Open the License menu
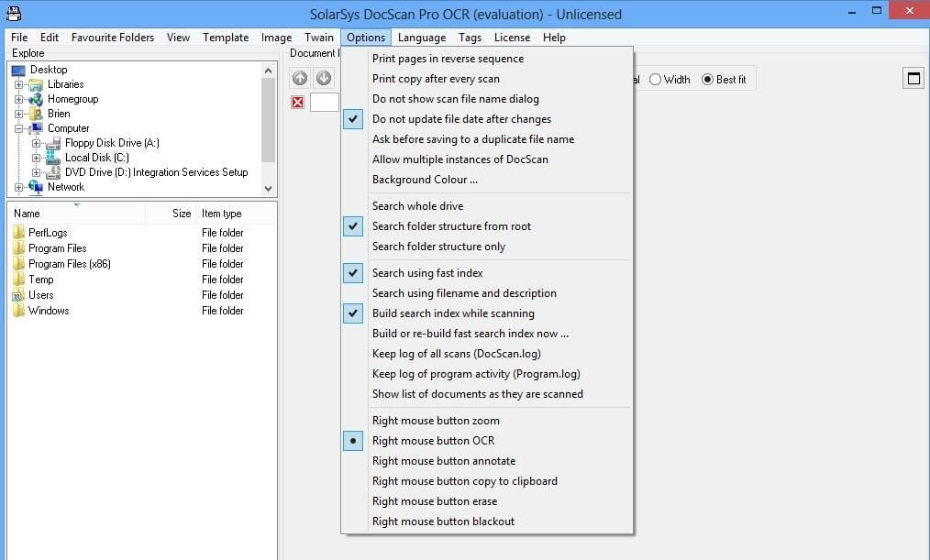The width and height of the screenshot is (930, 560). (x=512, y=38)
